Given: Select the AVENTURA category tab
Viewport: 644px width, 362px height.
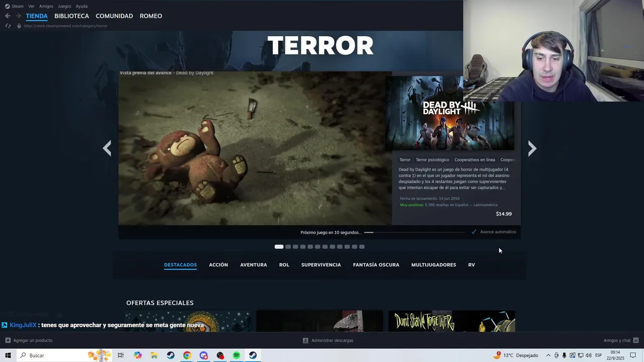Looking at the screenshot, I should pyautogui.click(x=254, y=265).
